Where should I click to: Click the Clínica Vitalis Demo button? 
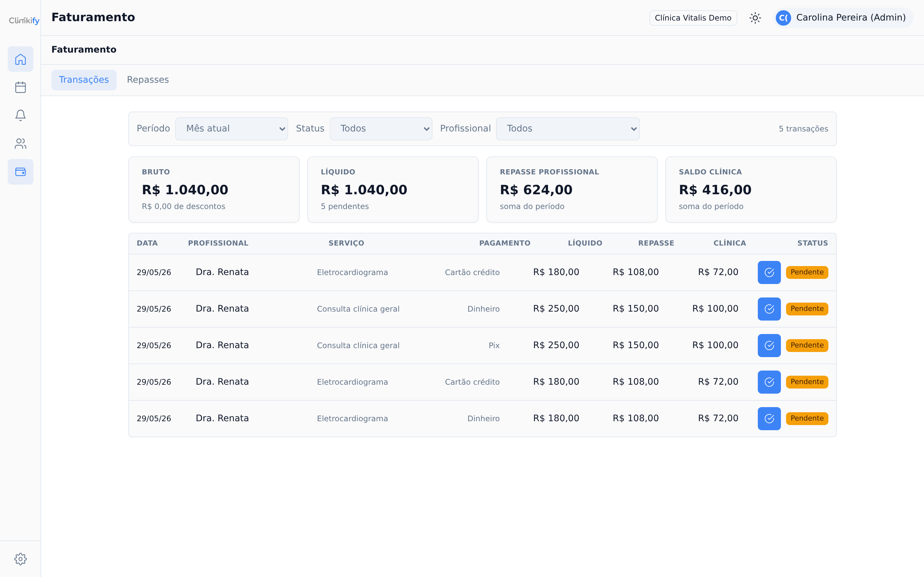pos(693,18)
